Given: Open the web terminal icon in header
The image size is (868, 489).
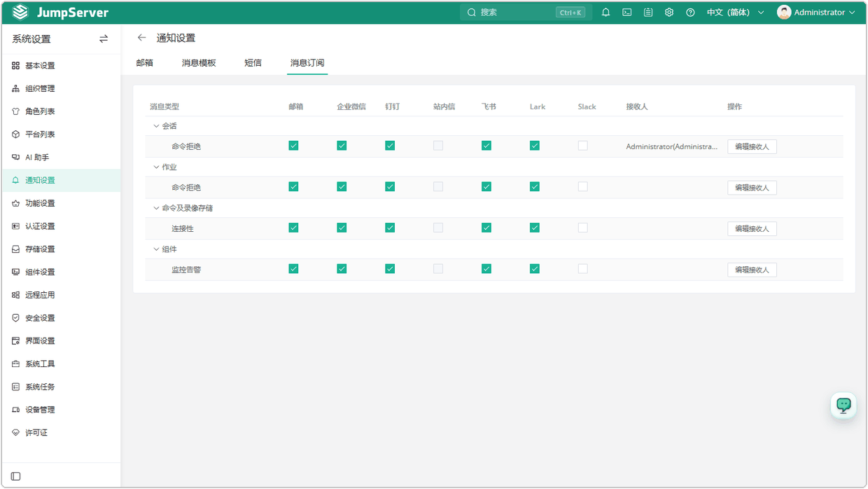Looking at the screenshot, I should [627, 13].
